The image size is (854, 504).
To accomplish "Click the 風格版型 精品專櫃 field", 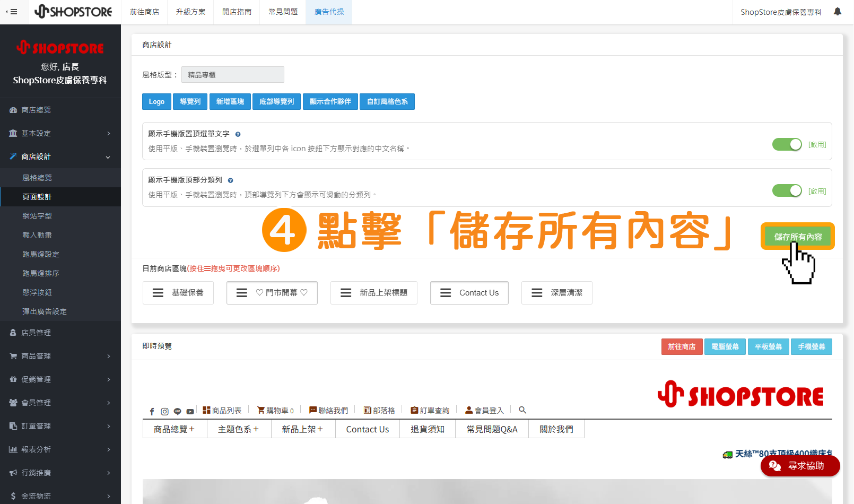I will coord(233,75).
